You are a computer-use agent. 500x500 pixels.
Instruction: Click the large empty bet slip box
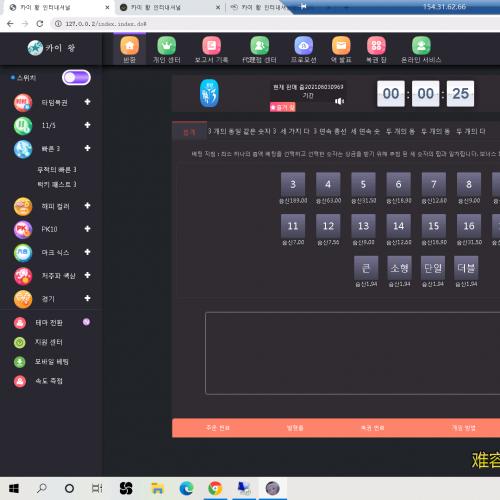tap(352, 353)
